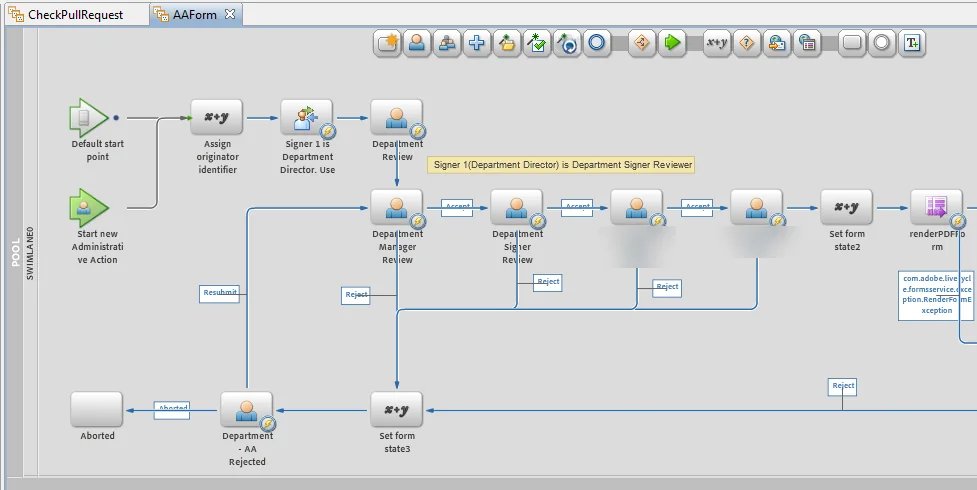Click the Accept label between the blurred nodes

pyautogui.click(x=697, y=208)
